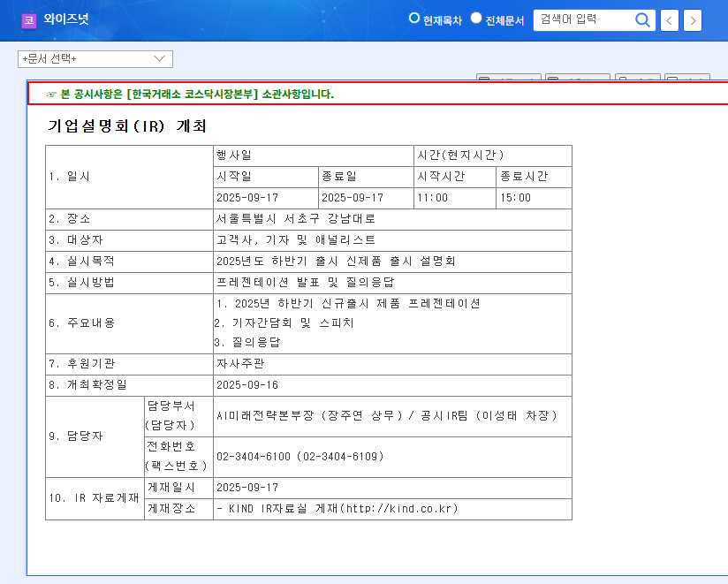The width and height of the screenshot is (728, 584).
Task: Click the 프레젠테이션 발표 및 질의응답 cell
Action: pos(392,283)
